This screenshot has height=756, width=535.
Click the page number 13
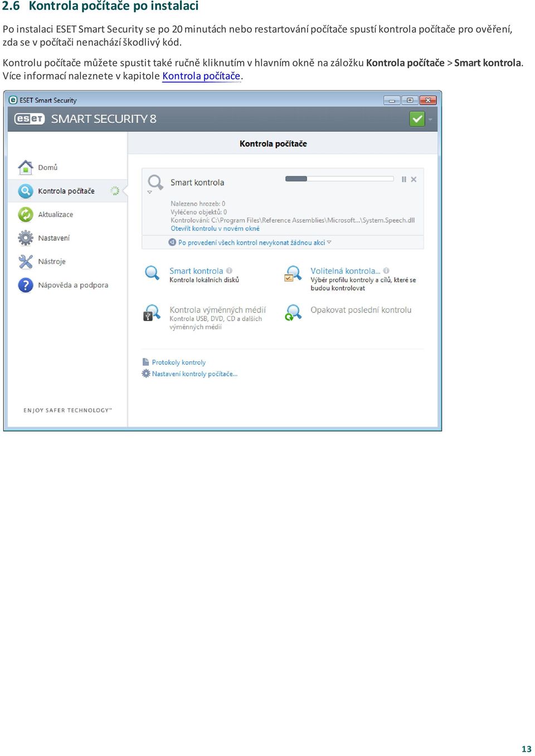click(527, 749)
